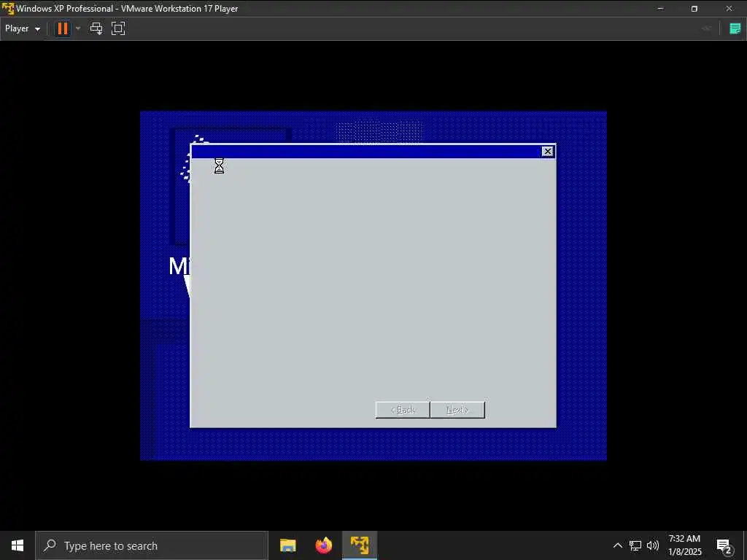Close the gray setup dialog with X
Screen dimensions: 747x560
click(547, 152)
